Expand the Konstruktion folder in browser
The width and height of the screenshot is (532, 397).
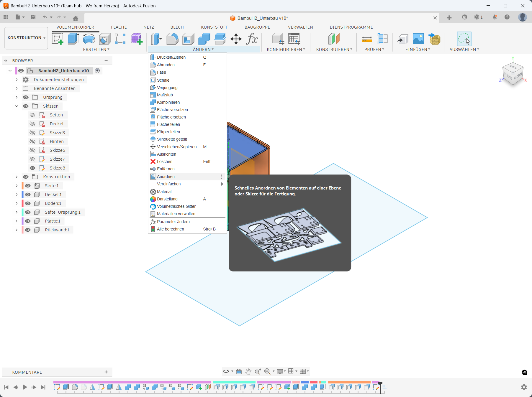17,177
